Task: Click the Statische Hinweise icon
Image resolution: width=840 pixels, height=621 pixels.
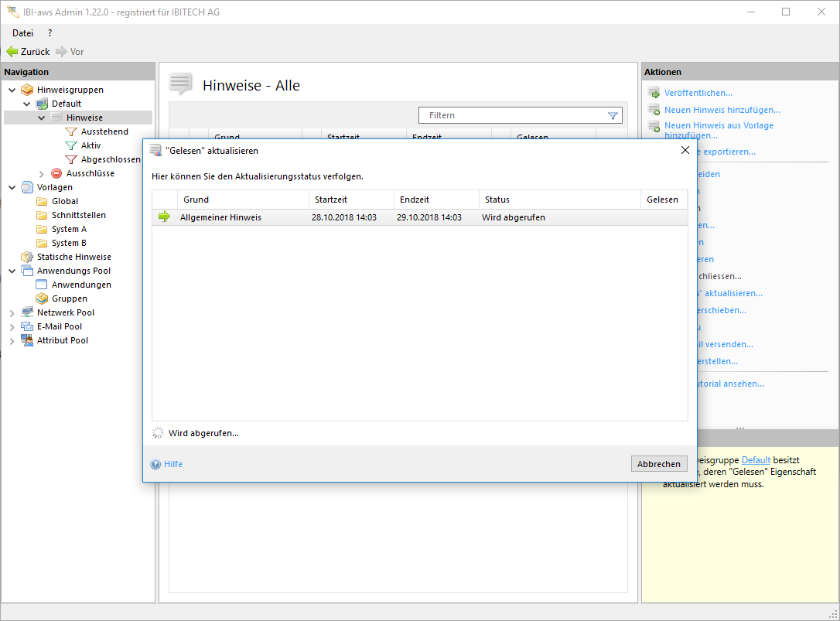Action: [x=27, y=257]
